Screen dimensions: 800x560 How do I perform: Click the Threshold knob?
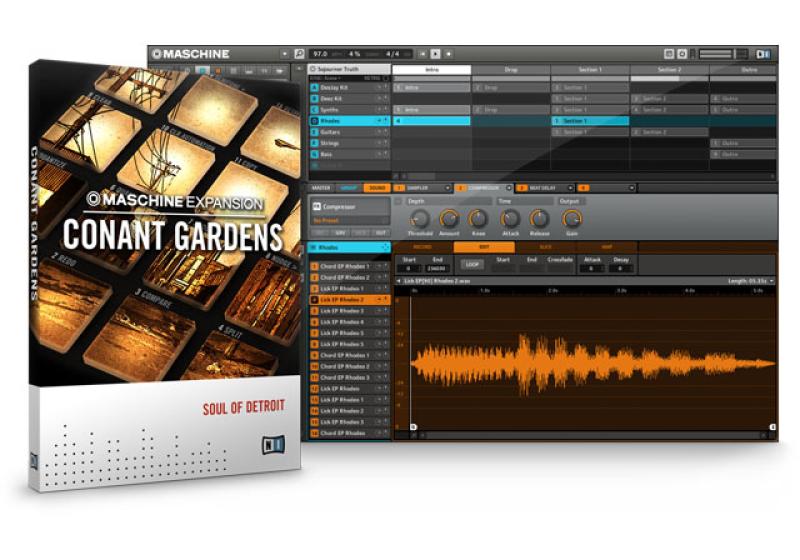420,219
